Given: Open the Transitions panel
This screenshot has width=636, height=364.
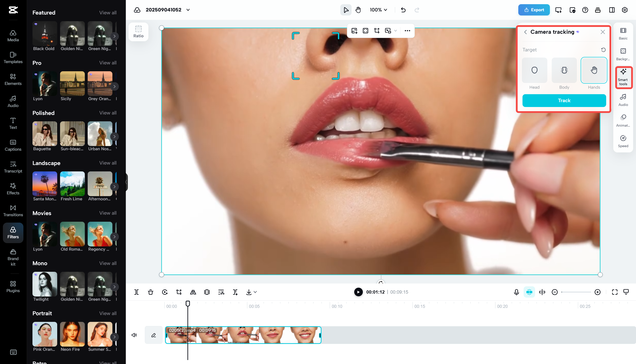Looking at the screenshot, I should [x=13, y=210].
